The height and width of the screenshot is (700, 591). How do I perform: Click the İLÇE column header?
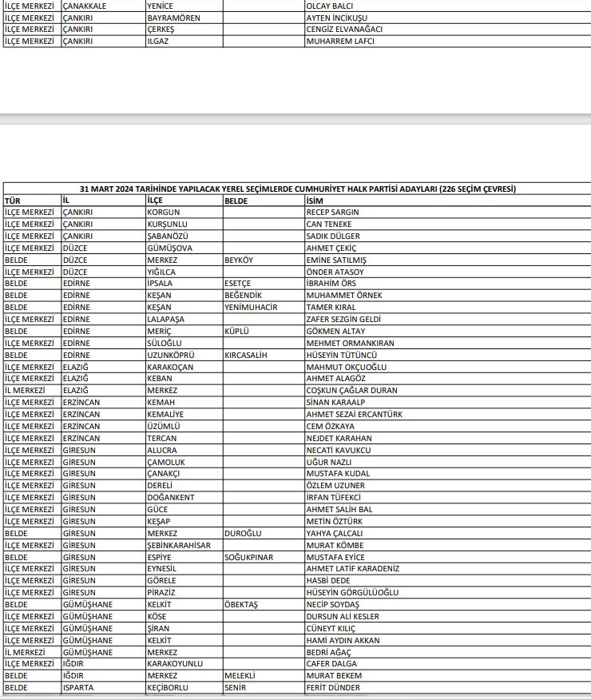[155, 201]
